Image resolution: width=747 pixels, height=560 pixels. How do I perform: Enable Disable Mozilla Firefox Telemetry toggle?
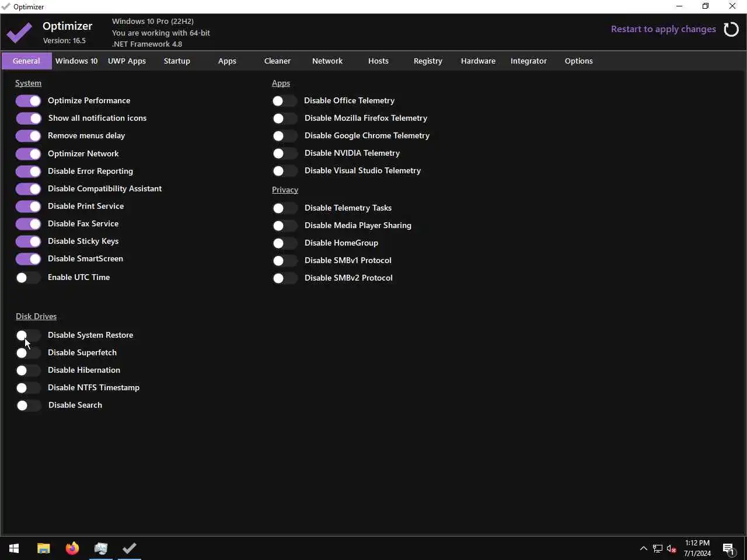285,118
